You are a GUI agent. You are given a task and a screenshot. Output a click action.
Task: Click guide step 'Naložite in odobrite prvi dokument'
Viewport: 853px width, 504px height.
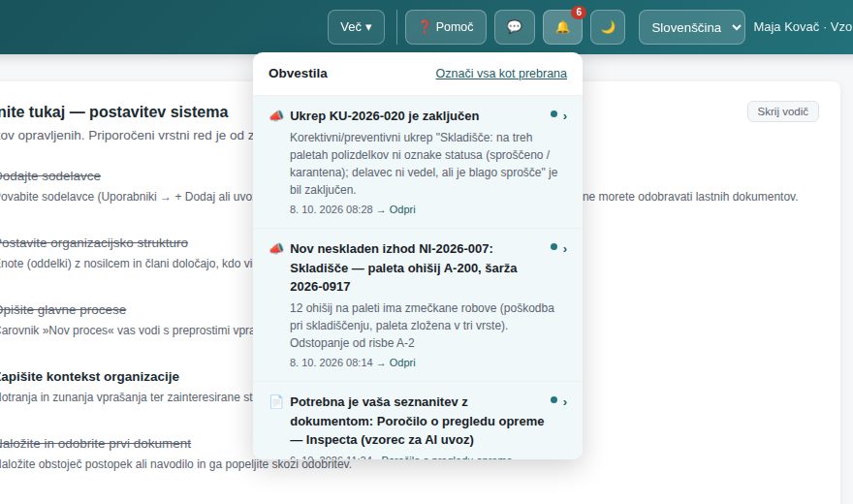(95, 444)
